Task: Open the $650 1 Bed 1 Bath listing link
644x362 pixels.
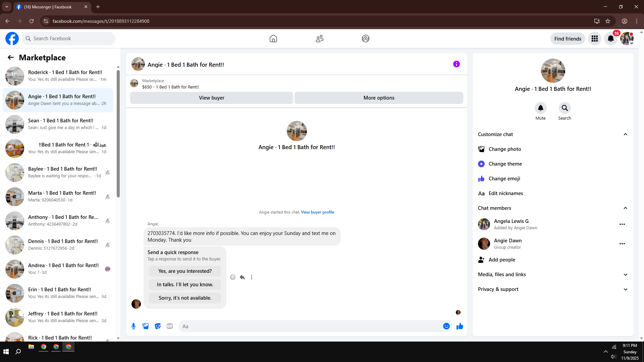Action: (x=171, y=87)
